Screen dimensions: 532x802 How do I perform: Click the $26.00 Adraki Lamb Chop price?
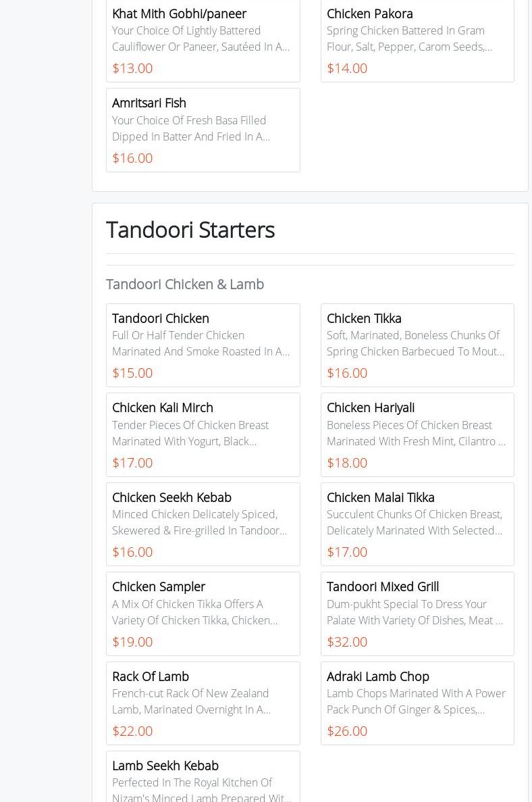(x=347, y=730)
